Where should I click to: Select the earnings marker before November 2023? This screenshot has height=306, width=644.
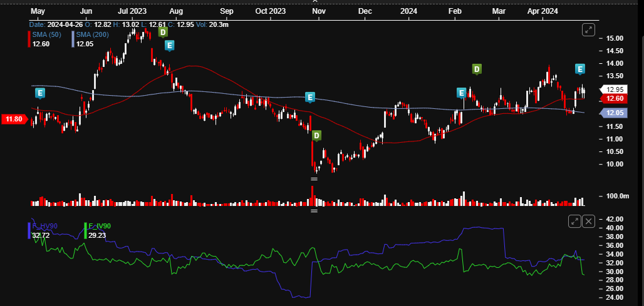[311, 98]
